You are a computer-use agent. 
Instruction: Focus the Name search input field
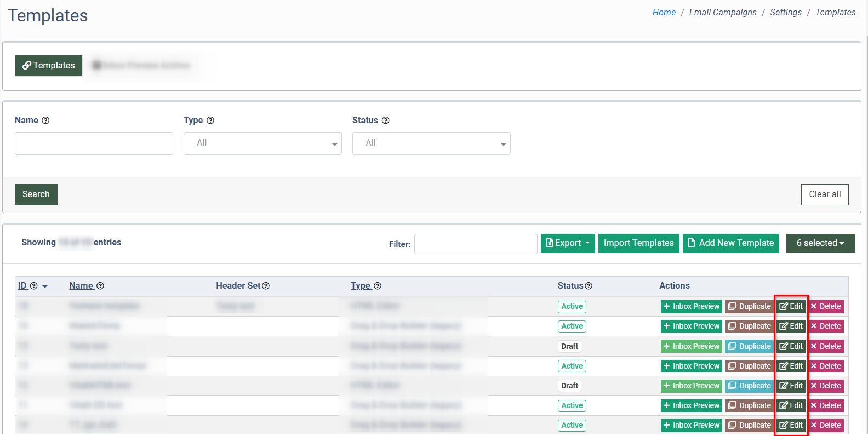pyautogui.click(x=94, y=144)
